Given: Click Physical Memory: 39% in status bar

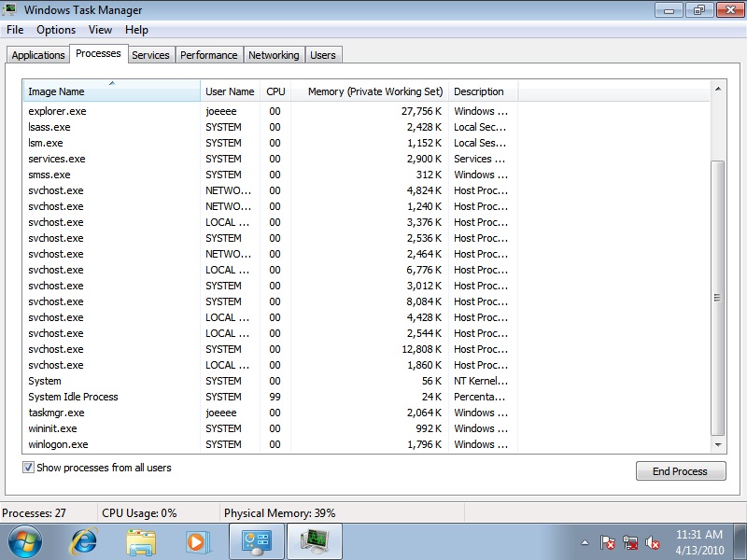Looking at the screenshot, I should tap(279, 512).
